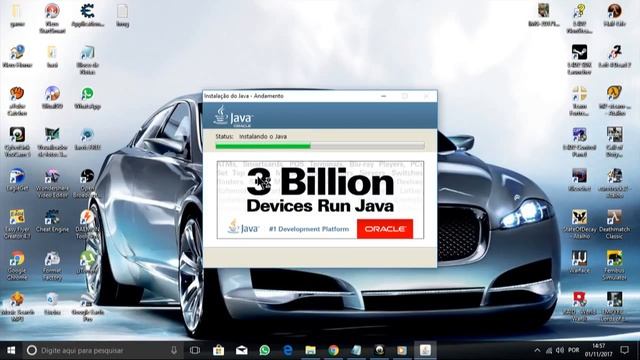Open the Mail app in taskbar
The width and height of the screenshot is (640, 360).
pos(242,350)
